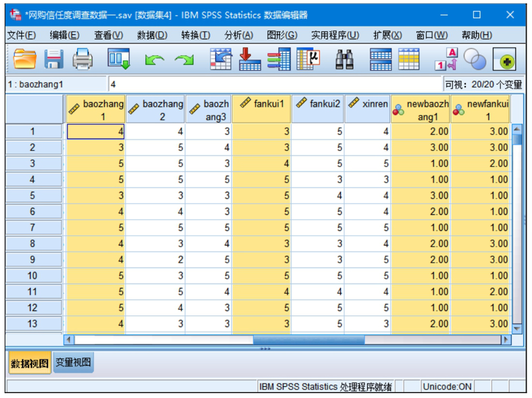Click the Open data document folder icon
The height and width of the screenshot is (398, 532).
(25, 59)
